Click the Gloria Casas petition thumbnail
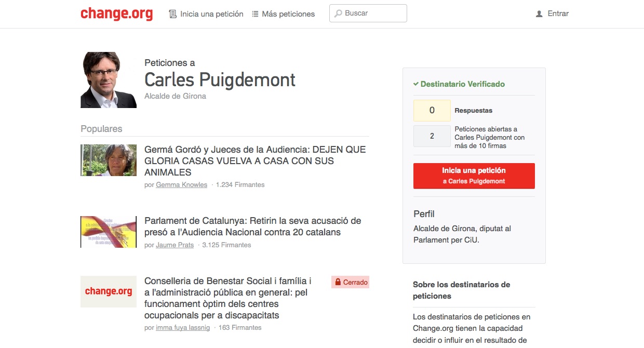Screen dimensions: 644x348 point(109,160)
